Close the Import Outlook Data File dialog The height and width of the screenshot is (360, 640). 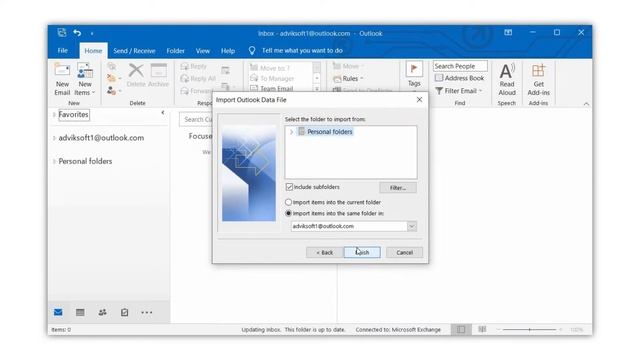[x=419, y=100]
